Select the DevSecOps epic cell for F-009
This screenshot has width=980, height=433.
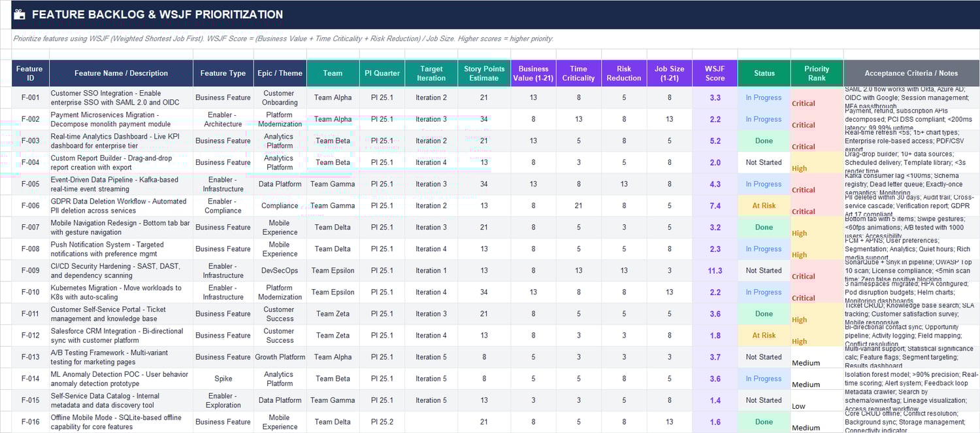[x=280, y=270]
